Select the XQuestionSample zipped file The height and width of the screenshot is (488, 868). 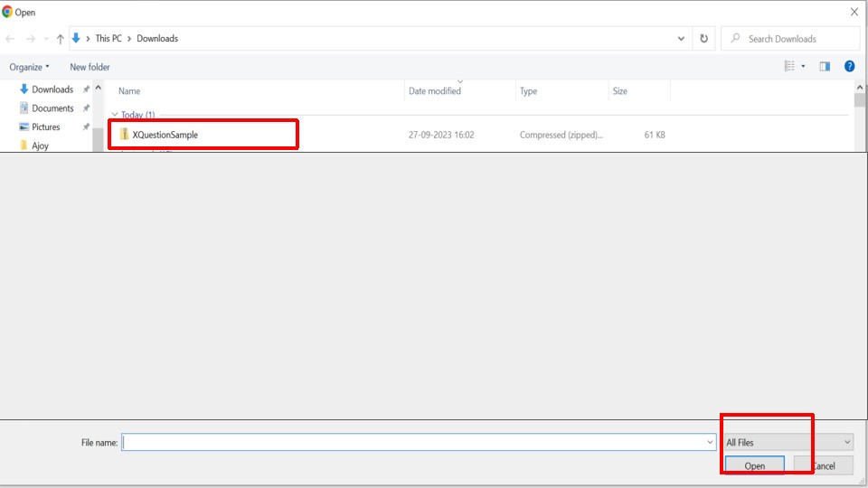(165, 135)
